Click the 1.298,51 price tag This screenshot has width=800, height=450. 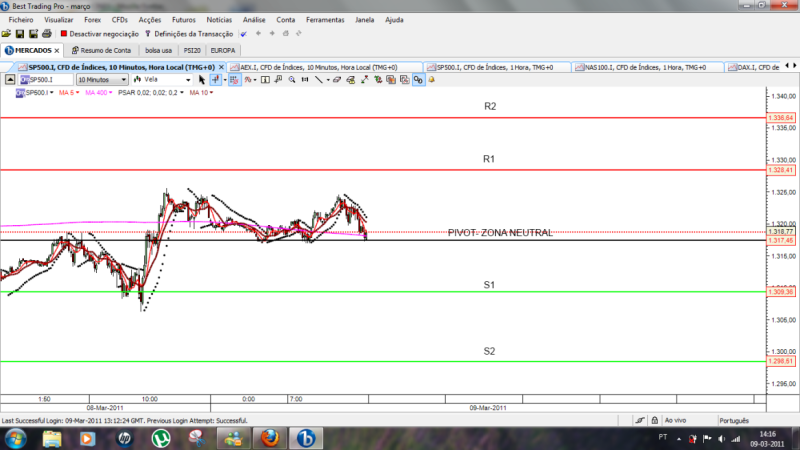click(781, 361)
